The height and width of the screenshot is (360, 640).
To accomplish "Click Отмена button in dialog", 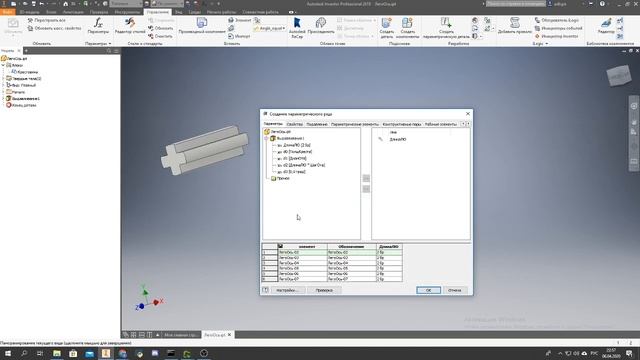I will pyautogui.click(x=454, y=290).
